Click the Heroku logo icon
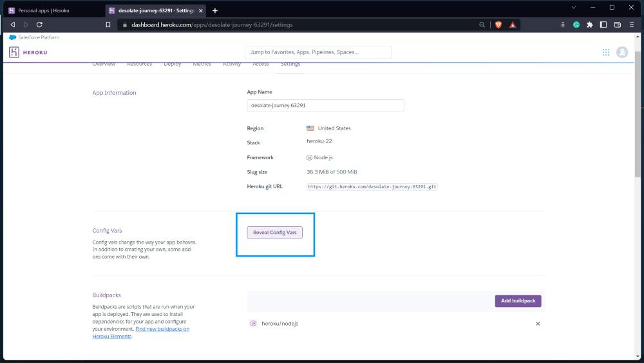644x363 pixels. pyautogui.click(x=14, y=52)
